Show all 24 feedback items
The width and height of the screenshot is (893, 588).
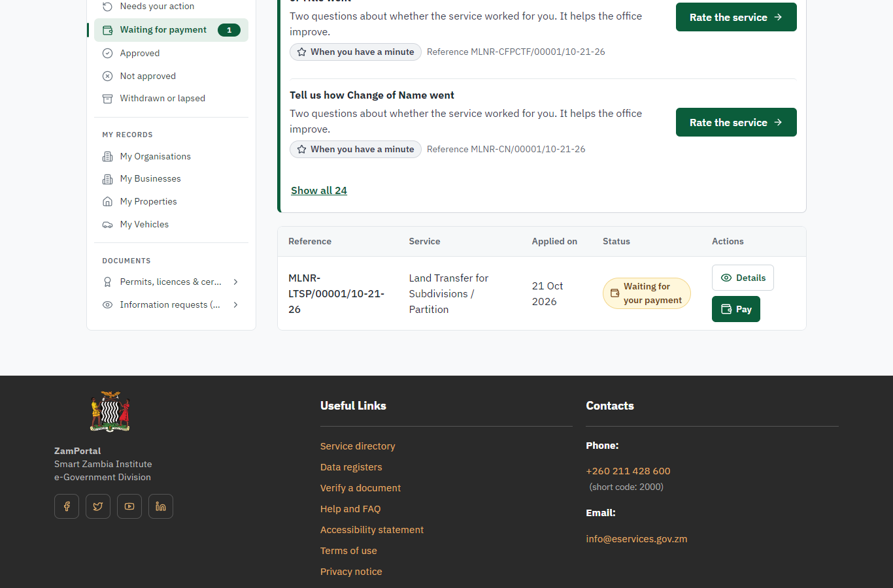319,191
